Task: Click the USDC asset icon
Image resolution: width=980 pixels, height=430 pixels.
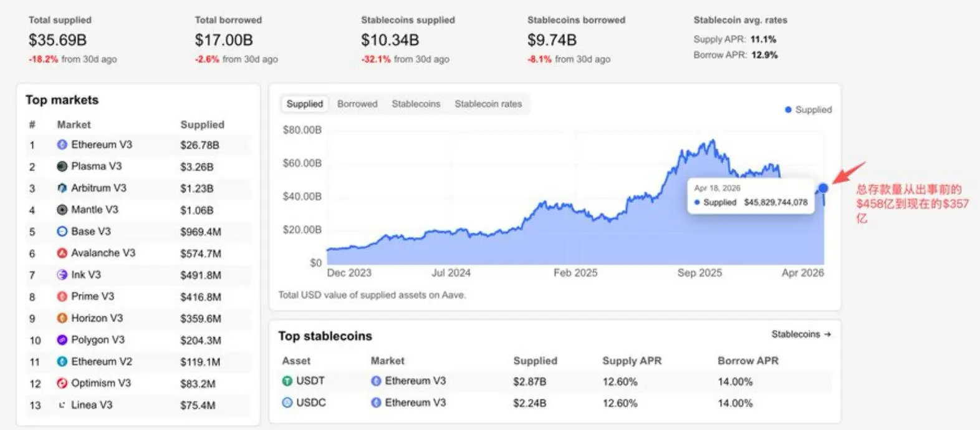Action: coord(287,403)
